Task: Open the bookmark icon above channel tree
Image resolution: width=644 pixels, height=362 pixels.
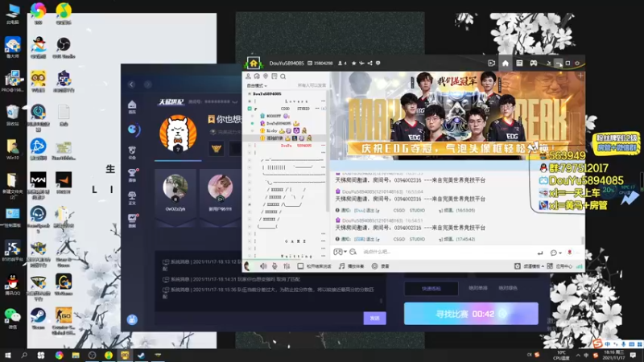Action: [274, 76]
